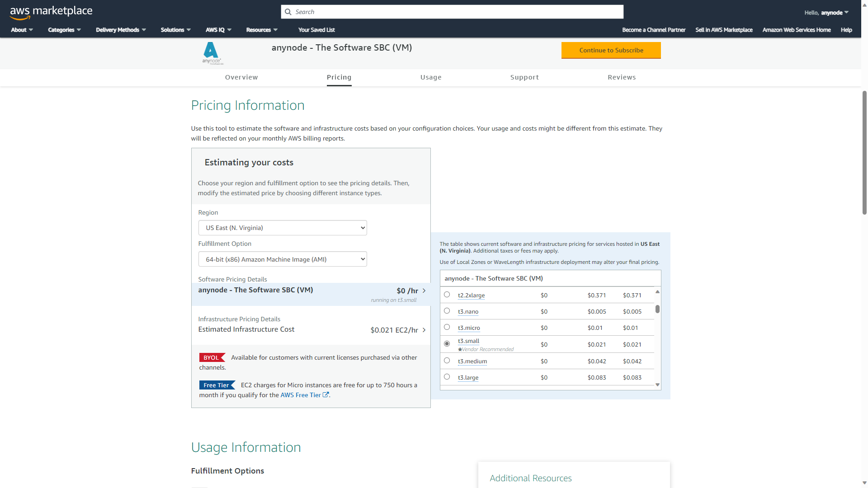
Task: Click the search magnifier icon
Action: [x=288, y=12]
